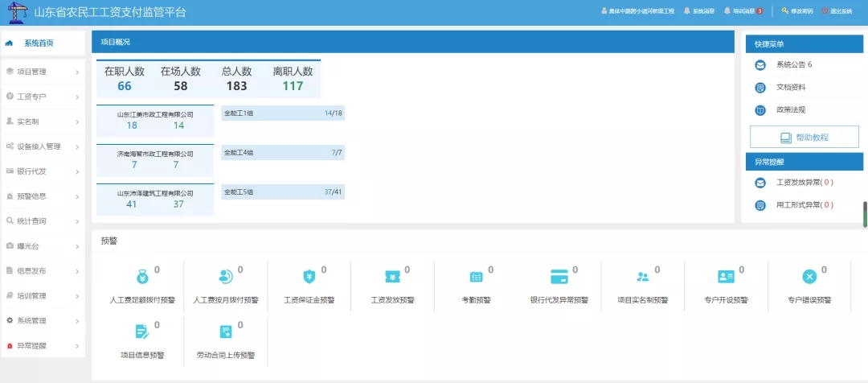This screenshot has height=383, width=868.
Task: Expand the 实名制 sidebar section
Action: click(x=43, y=121)
